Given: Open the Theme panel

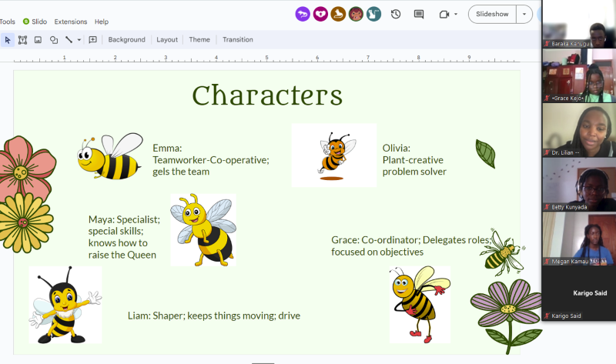Looking at the screenshot, I should pos(199,39).
